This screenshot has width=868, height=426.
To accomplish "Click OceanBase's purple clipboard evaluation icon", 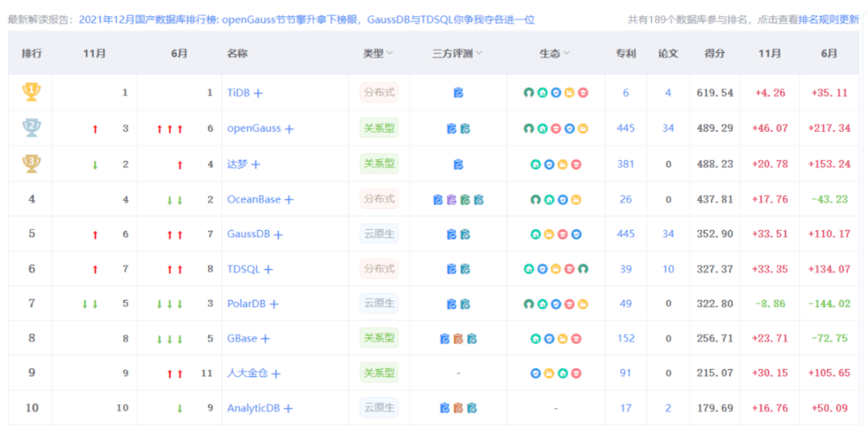I will [451, 199].
